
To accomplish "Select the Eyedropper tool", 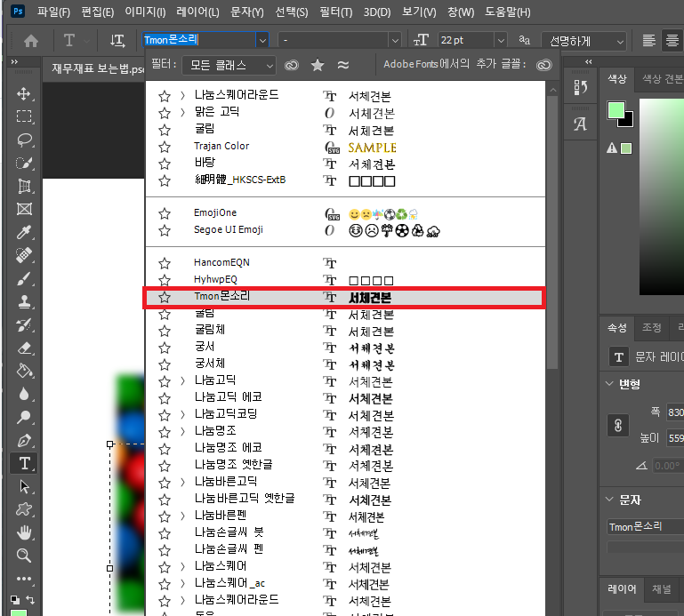I will (x=24, y=232).
